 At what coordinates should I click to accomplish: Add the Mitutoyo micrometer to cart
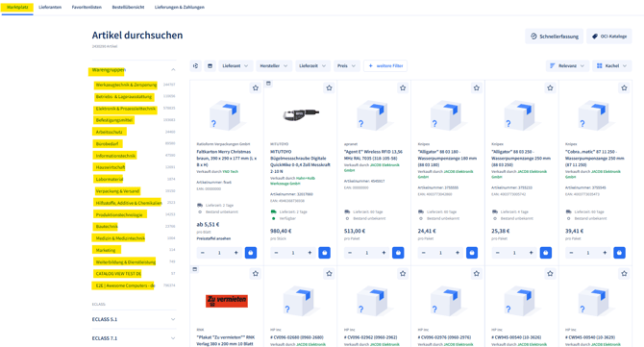[x=325, y=253]
